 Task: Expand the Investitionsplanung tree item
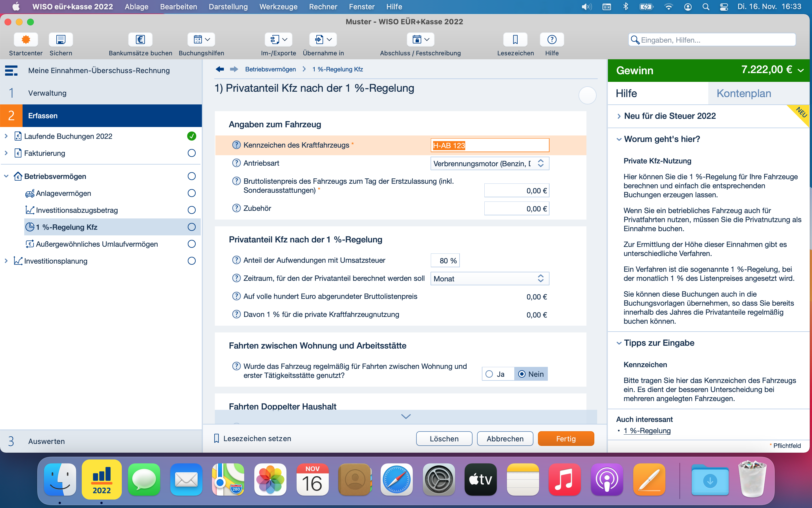click(6, 261)
